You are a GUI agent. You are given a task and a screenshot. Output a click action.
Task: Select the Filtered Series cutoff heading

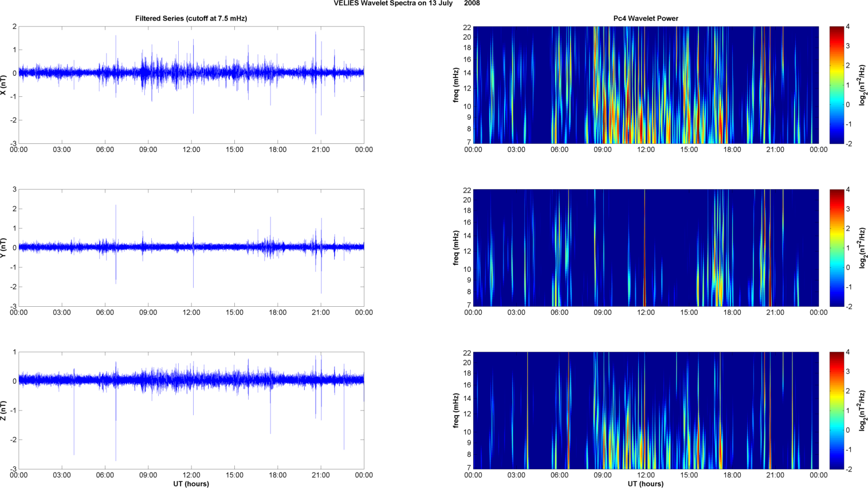click(x=191, y=18)
